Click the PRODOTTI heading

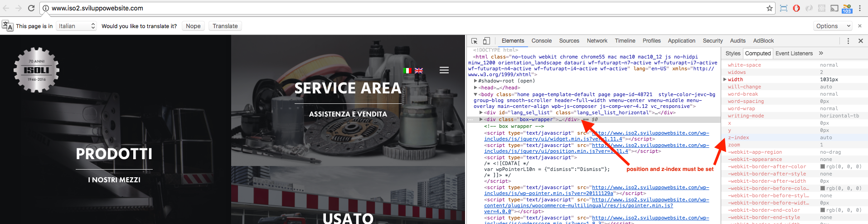click(114, 154)
